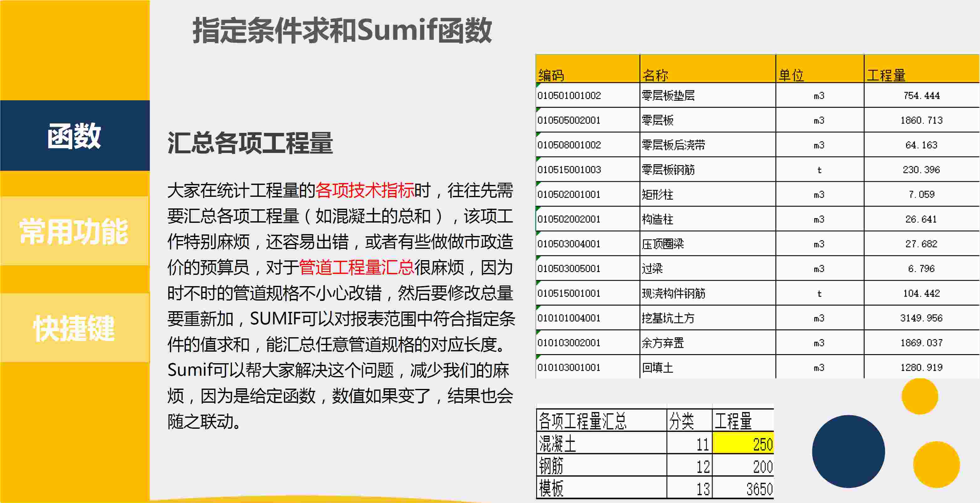The height and width of the screenshot is (503, 980).
Task: Select code cell 010501001002
Action: coord(569,96)
